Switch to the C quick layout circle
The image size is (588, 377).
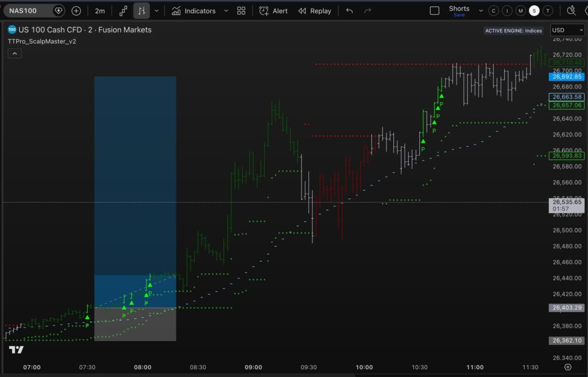(x=493, y=11)
